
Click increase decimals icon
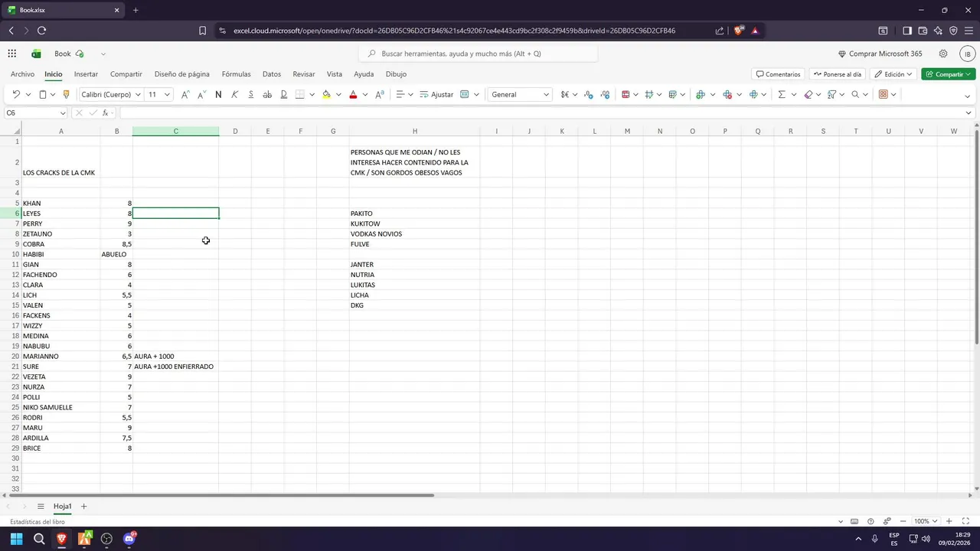click(605, 94)
